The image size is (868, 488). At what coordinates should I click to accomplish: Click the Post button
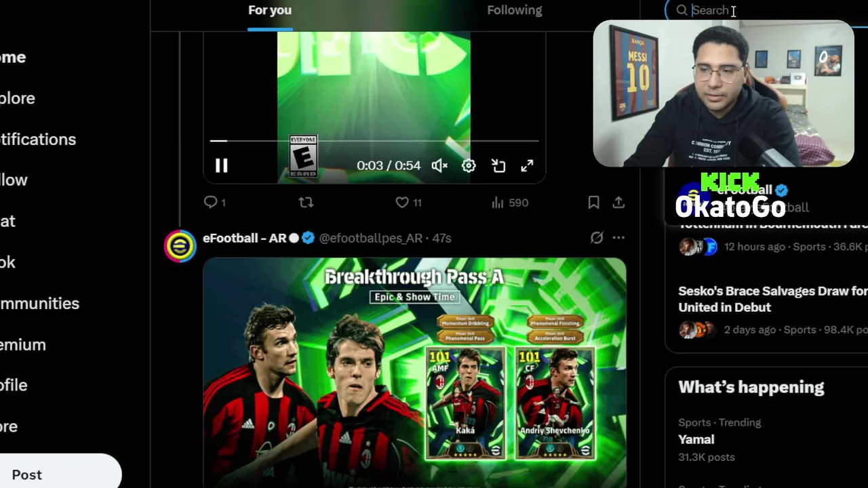click(27, 474)
